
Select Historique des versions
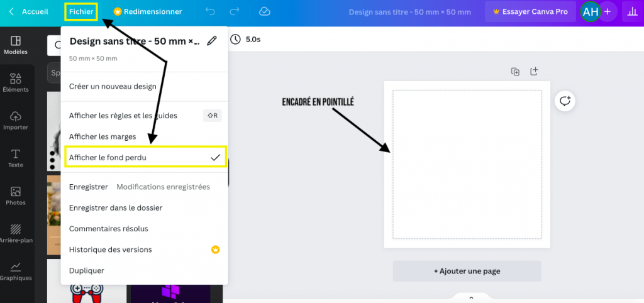[144, 250]
